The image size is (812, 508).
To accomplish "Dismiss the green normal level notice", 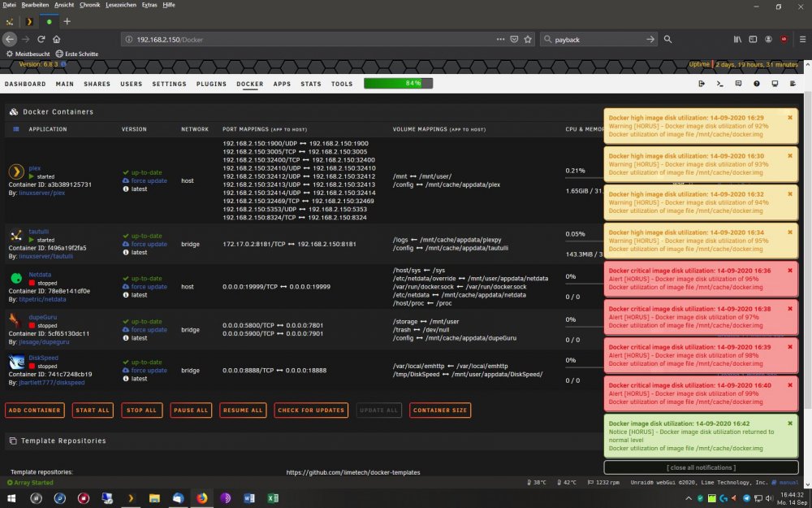I will pyautogui.click(x=790, y=423).
